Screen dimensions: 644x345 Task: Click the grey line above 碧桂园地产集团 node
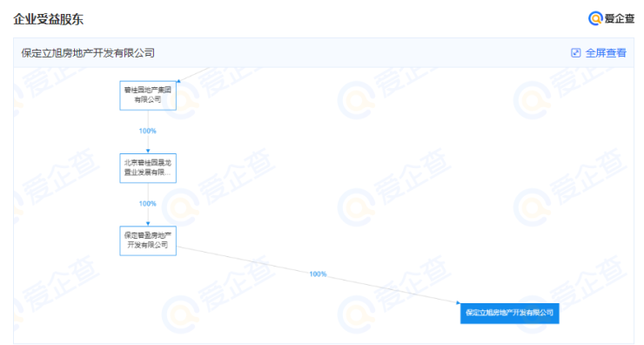coord(195,74)
